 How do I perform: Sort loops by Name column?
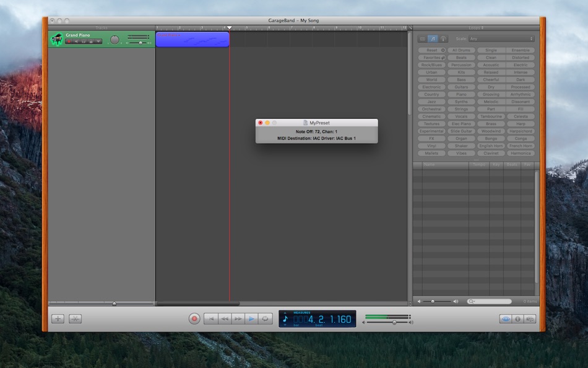coord(446,164)
